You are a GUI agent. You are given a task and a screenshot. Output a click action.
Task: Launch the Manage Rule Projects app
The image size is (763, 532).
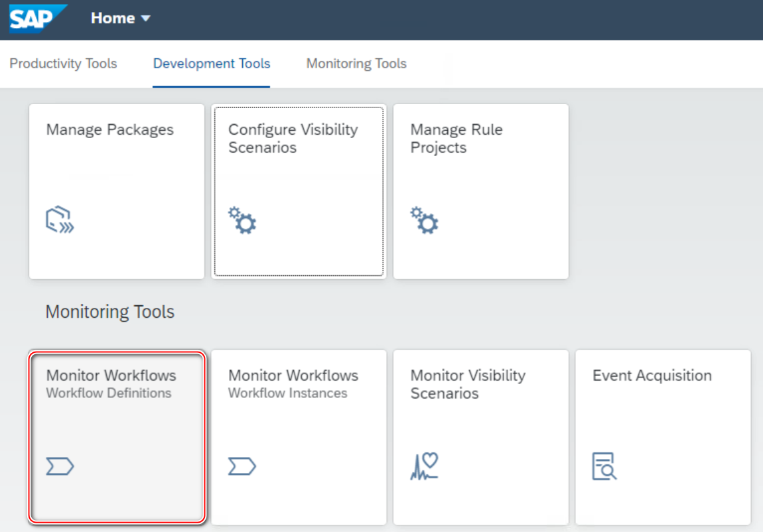click(x=480, y=191)
